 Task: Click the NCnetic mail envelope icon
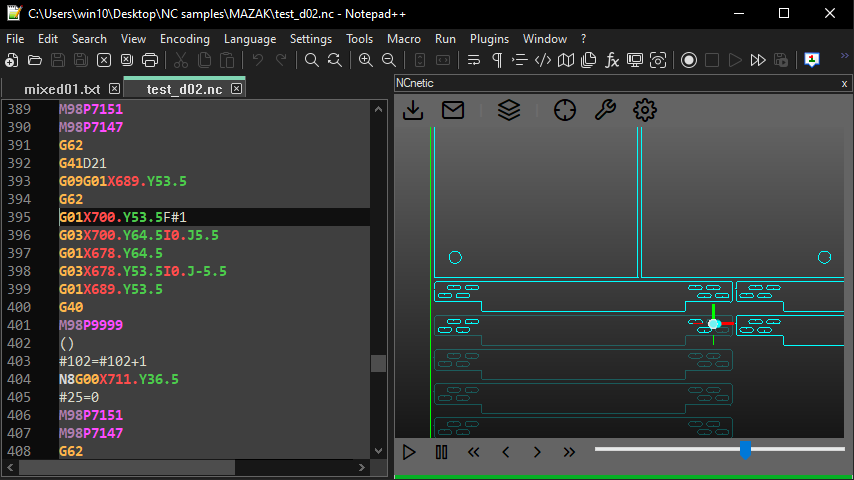(x=453, y=110)
